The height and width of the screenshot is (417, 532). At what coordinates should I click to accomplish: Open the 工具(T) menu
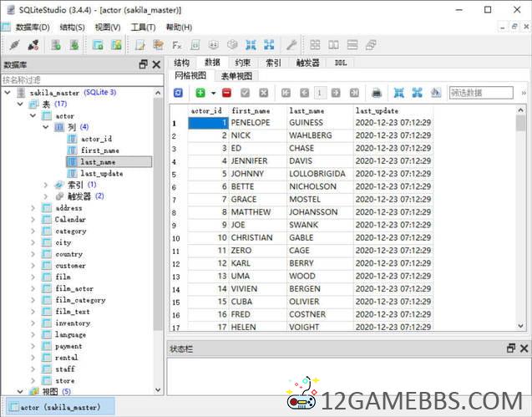tap(143, 27)
